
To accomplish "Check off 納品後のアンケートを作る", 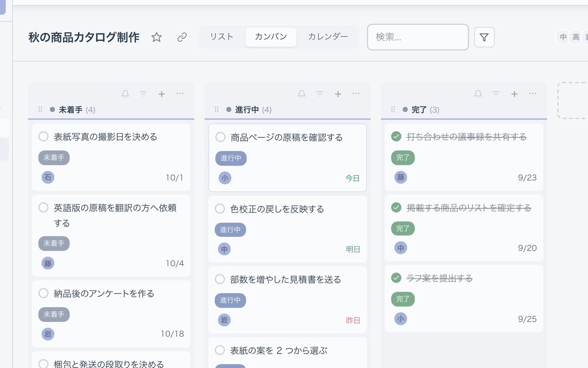I will pyautogui.click(x=43, y=293).
